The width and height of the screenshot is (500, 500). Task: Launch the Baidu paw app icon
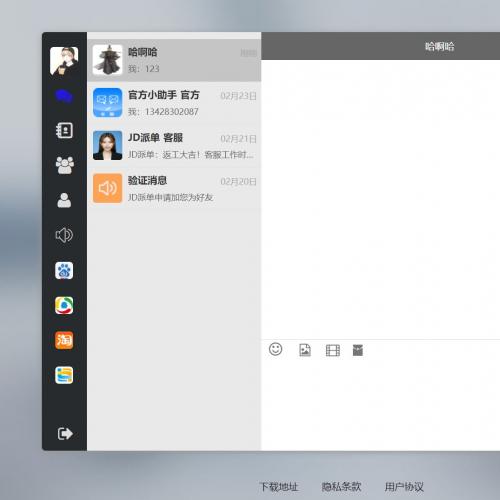64,270
